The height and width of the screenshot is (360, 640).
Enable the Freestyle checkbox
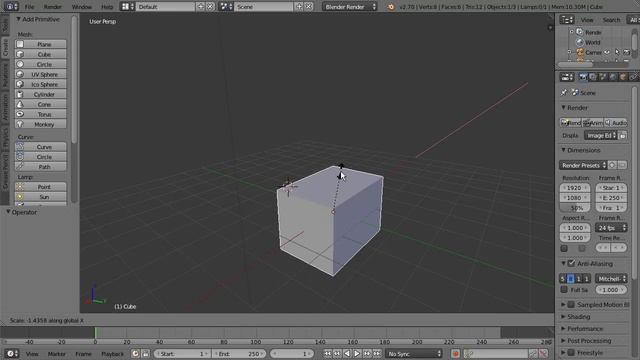pyautogui.click(x=571, y=352)
